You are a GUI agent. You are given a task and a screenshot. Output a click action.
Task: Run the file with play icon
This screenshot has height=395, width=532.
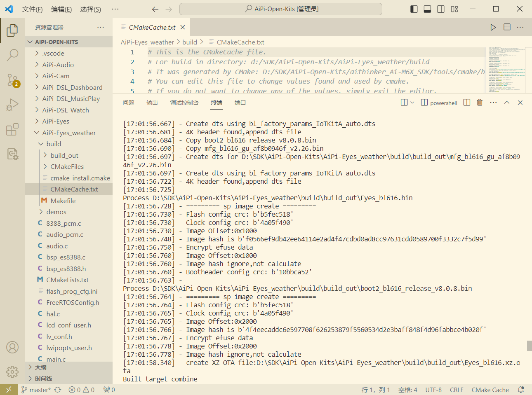[493, 27]
